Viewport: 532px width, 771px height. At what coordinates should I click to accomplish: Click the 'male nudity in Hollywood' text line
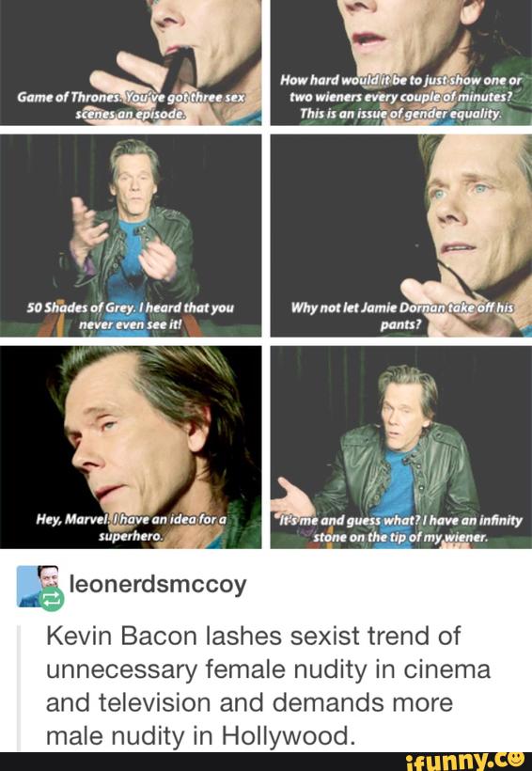pos(200,736)
